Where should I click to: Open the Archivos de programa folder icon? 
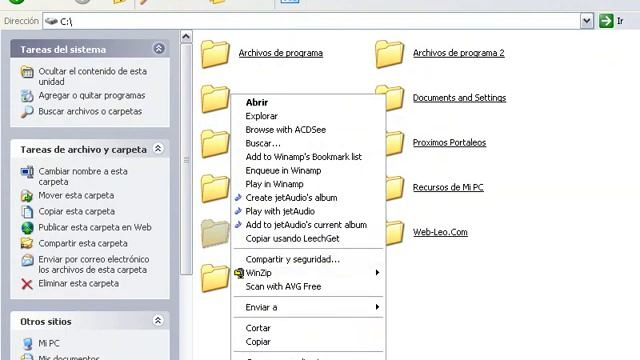click(215, 54)
